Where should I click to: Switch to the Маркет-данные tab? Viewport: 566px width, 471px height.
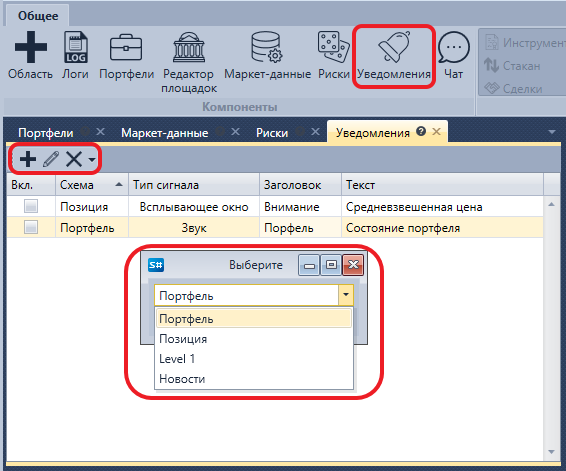point(165,133)
